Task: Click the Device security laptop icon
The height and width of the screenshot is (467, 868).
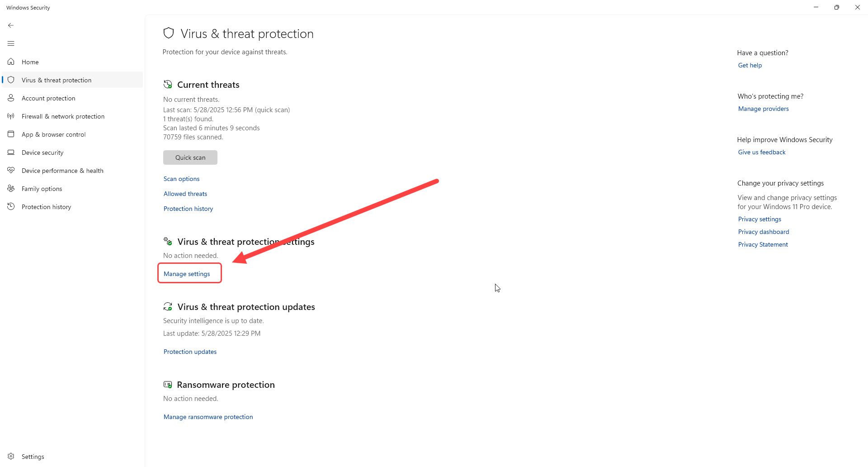Action: point(11,152)
